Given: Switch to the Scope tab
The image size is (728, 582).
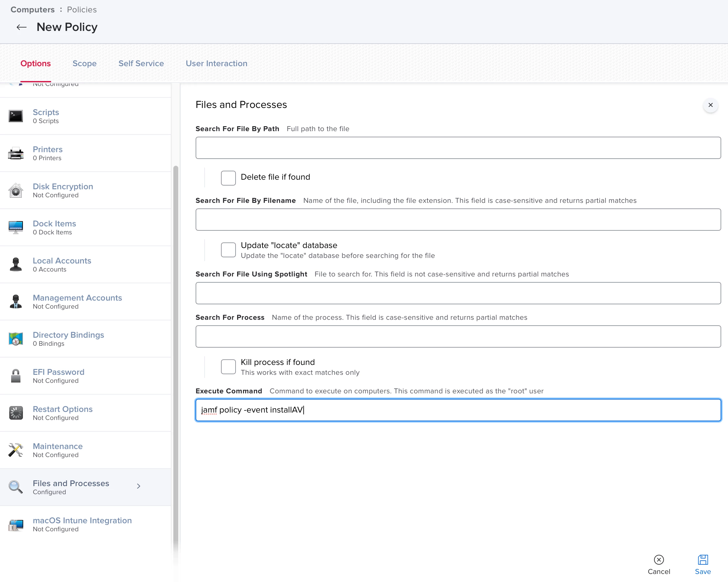Looking at the screenshot, I should point(84,63).
